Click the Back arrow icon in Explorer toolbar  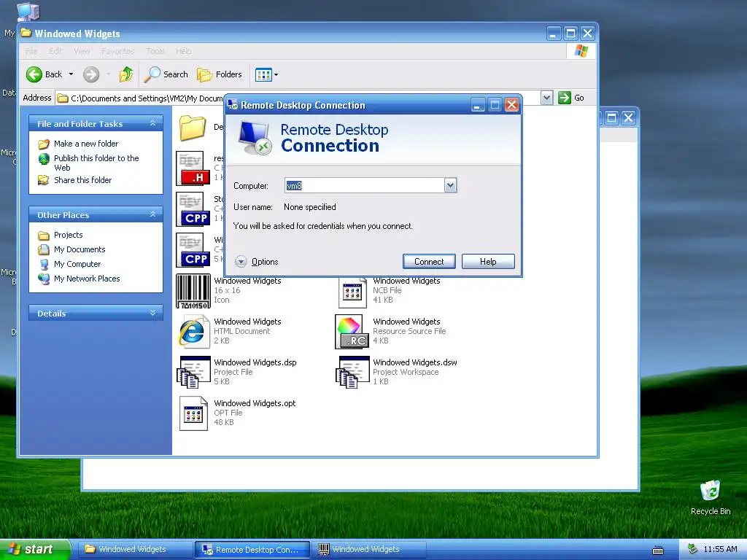point(34,74)
